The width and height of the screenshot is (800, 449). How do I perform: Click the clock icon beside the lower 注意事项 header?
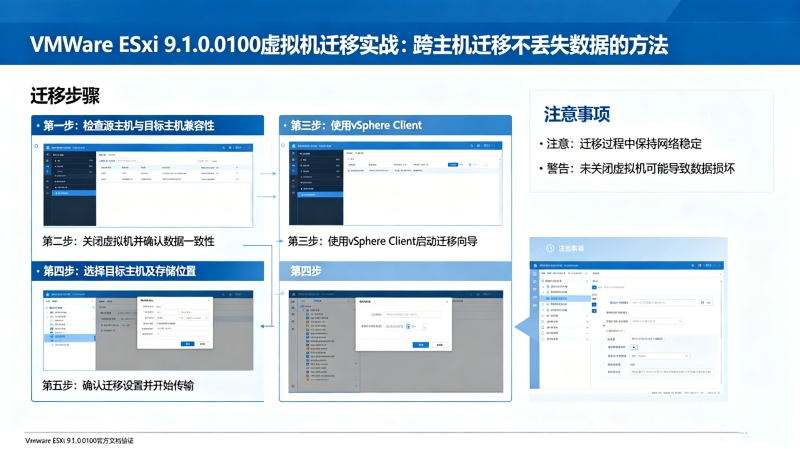(x=549, y=248)
